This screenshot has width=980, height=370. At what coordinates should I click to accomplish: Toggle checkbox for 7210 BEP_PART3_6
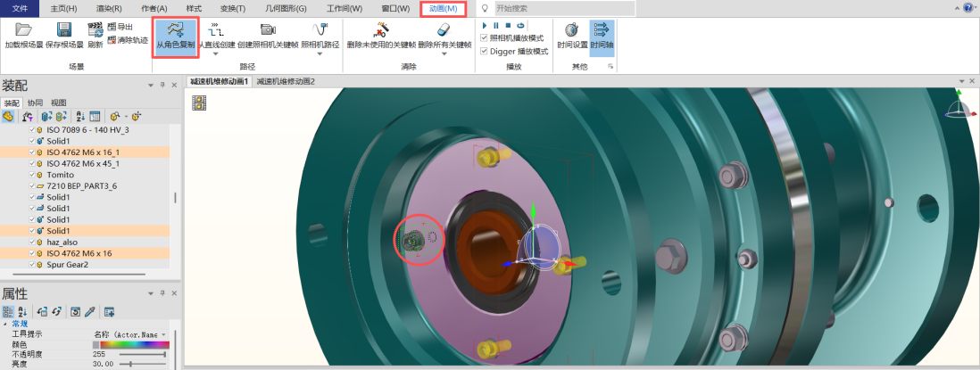(x=32, y=186)
